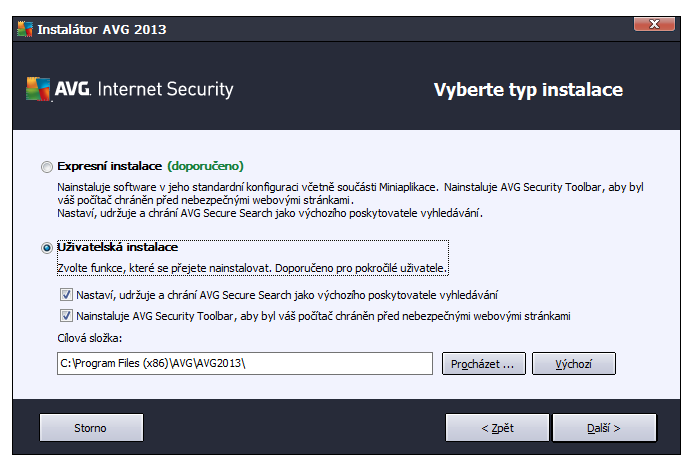Click the Expresní instalace bold label
This screenshot has height=472, width=693.
110,166
